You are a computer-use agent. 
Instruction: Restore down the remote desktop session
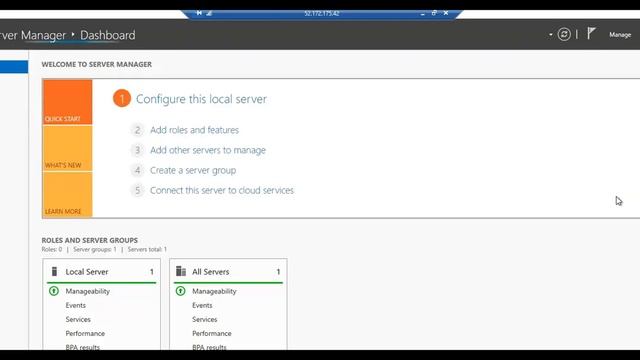(434, 13)
